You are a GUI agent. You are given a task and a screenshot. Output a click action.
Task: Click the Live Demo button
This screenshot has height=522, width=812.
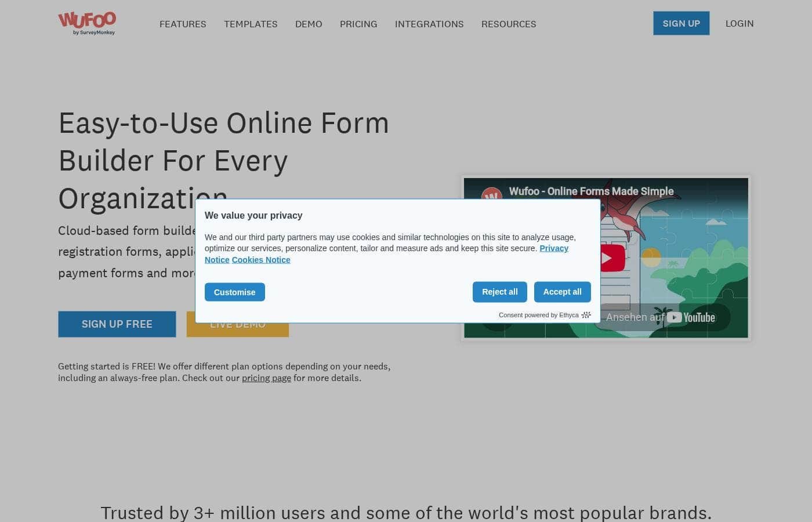pyautogui.click(x=238, y=329)
